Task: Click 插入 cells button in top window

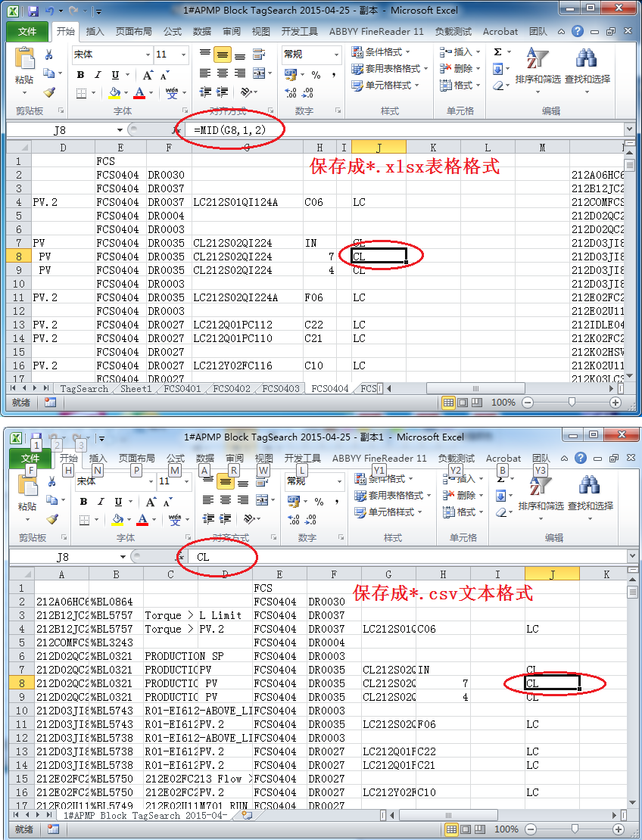Action: [460, 52]
